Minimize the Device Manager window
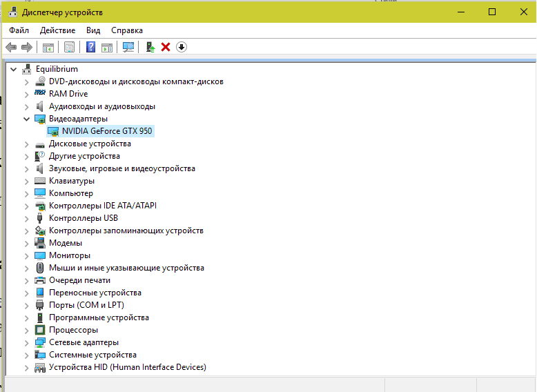 (x=461, y=12)
